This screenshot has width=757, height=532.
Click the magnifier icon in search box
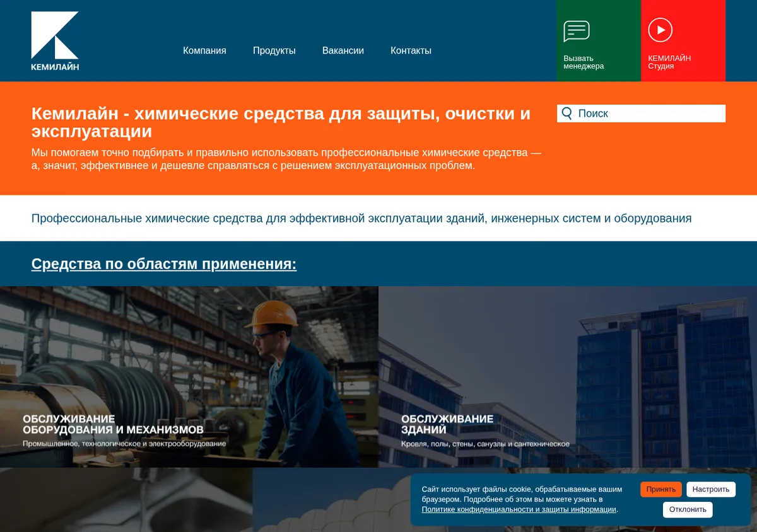tap(567, 113)
